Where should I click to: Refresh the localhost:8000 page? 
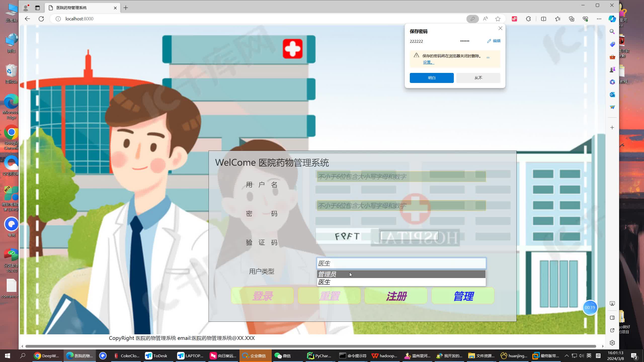41,19
